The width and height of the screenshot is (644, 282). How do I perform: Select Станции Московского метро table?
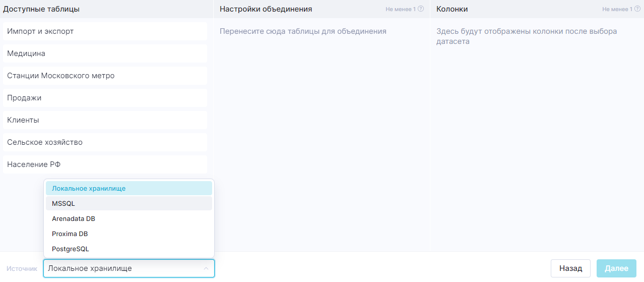pyautogui.click(x=105, y=76)
